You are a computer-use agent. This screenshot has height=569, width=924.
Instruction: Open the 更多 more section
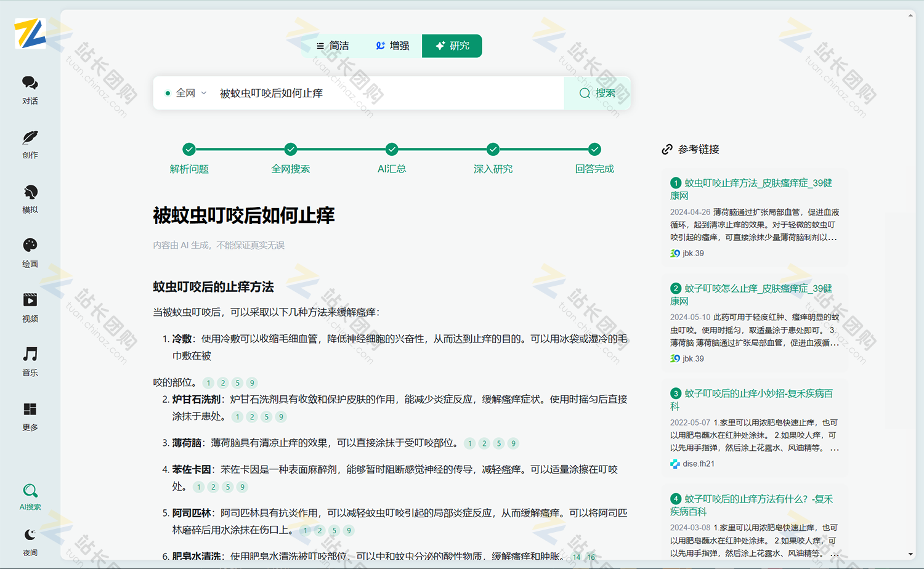click(x=30, y=417)
